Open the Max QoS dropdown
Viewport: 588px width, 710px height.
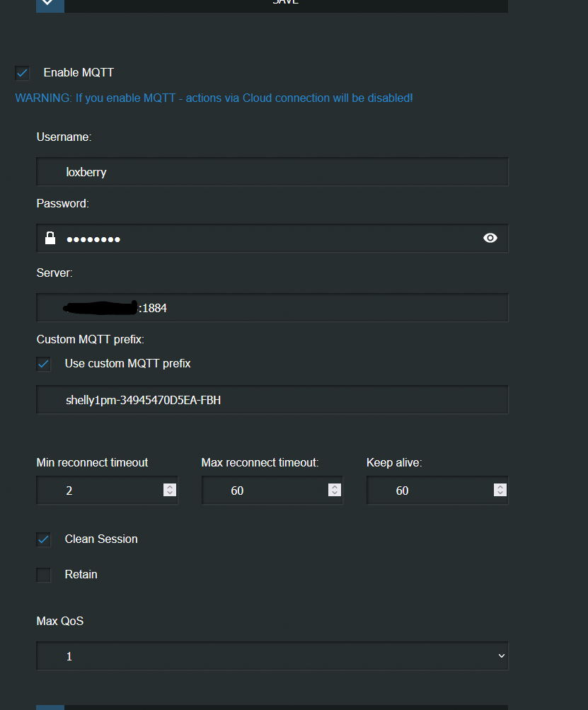(x=272, y=656)
